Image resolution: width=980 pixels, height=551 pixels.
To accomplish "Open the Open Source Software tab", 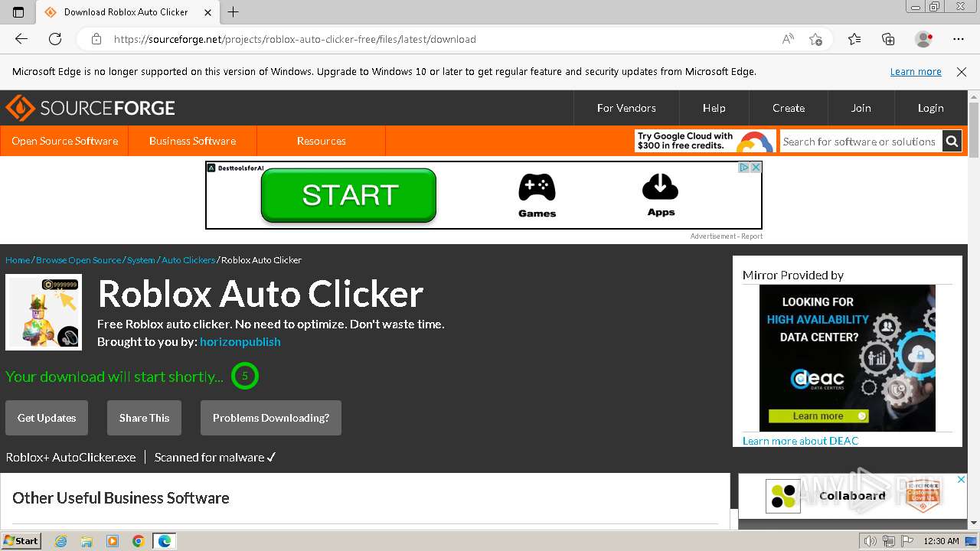I will [x=64, y=141].
